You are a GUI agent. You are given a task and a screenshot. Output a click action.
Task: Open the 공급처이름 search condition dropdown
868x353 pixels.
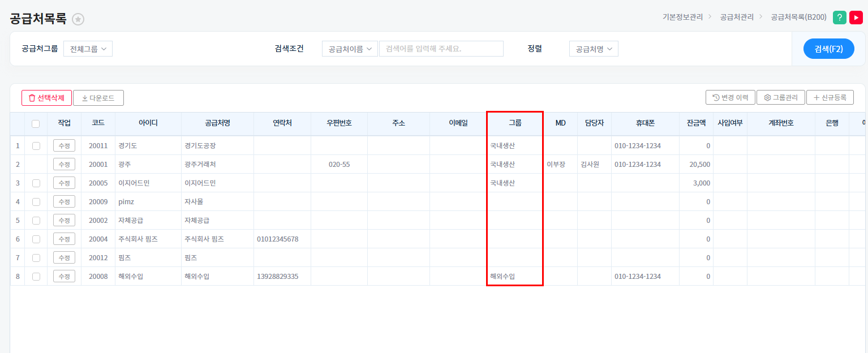point(350,49)
